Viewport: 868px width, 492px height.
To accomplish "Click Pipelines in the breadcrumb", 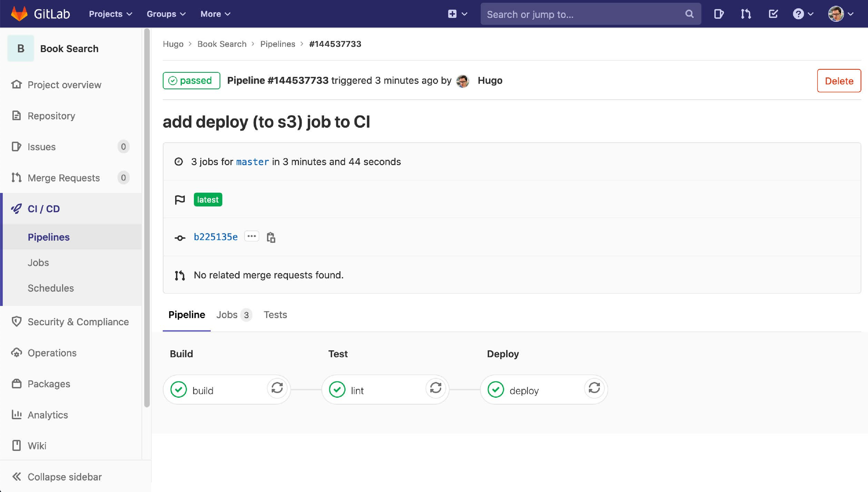I will coord(278,44).
